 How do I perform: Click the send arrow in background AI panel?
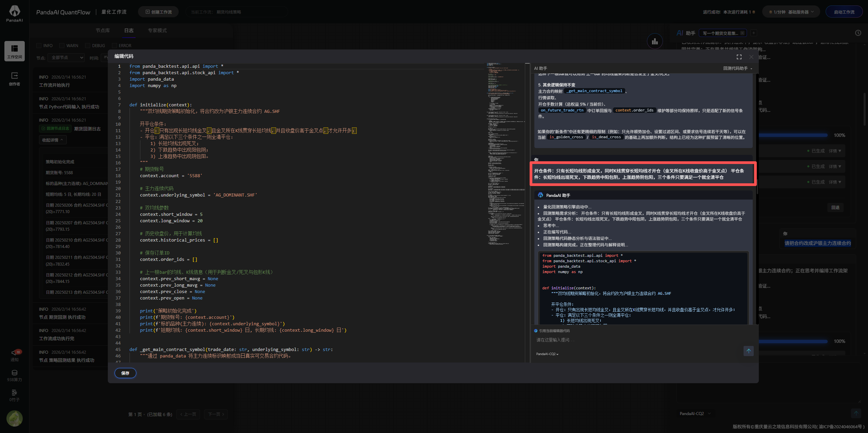[856, 413]
